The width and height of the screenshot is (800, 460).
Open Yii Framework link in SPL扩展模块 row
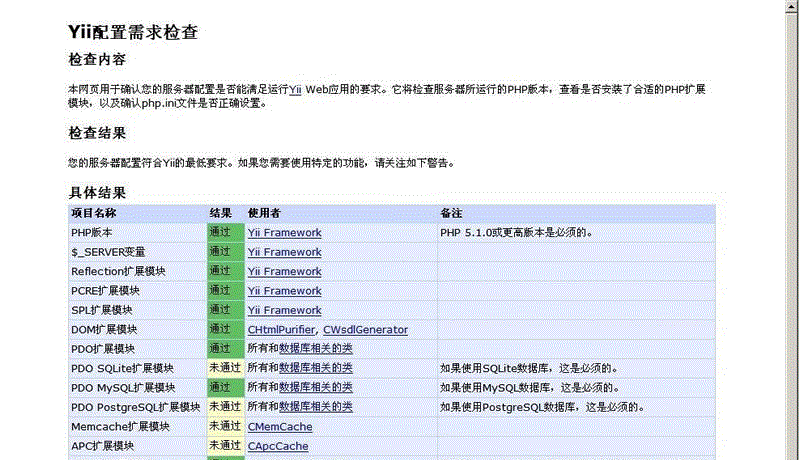[x=284, y=310]
